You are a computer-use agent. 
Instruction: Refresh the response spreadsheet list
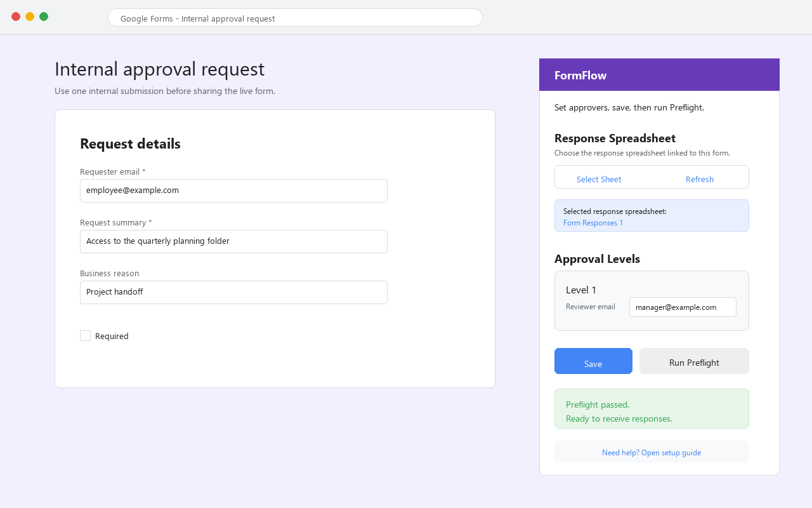(700, 179)
